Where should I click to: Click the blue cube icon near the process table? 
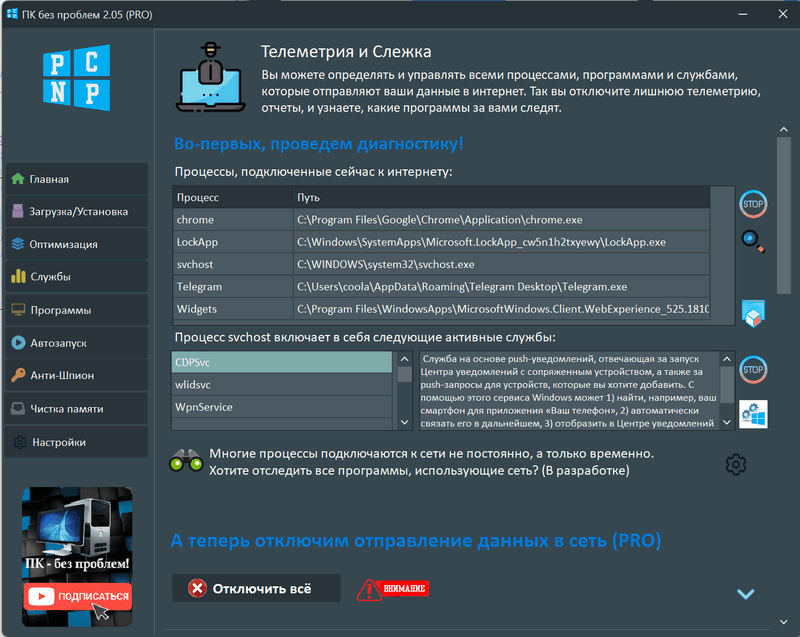click(752, 312)
